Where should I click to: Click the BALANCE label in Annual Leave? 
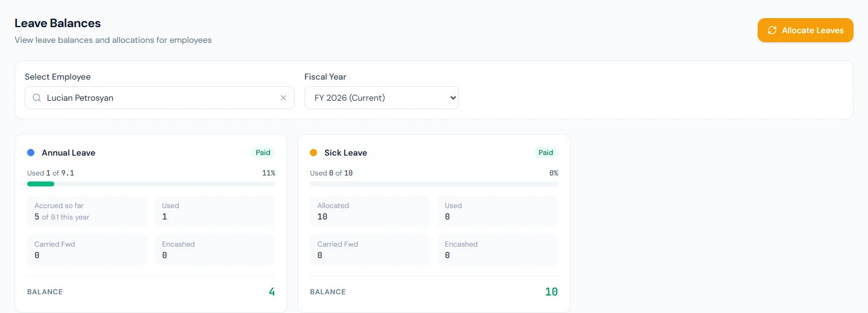(45, 292)
